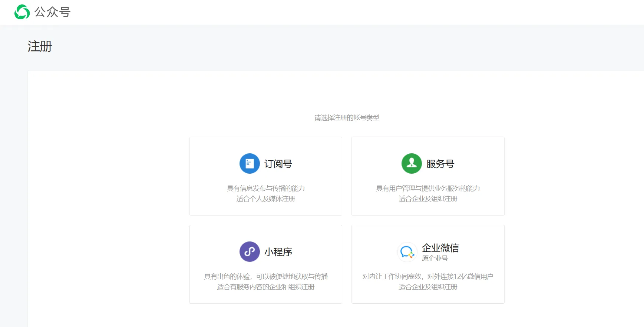Click the 订阅号 title text
The image size is (644, 327).
[x=278, y=164]
